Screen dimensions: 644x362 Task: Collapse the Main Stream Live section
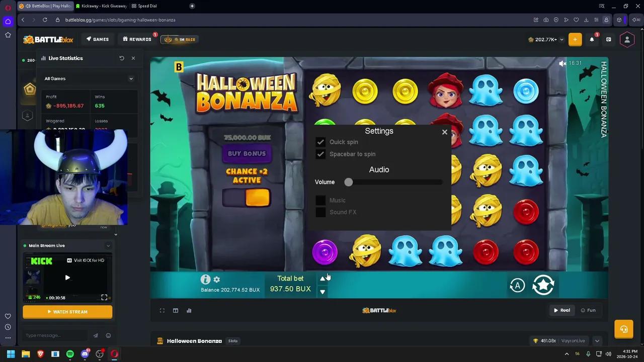108,246
